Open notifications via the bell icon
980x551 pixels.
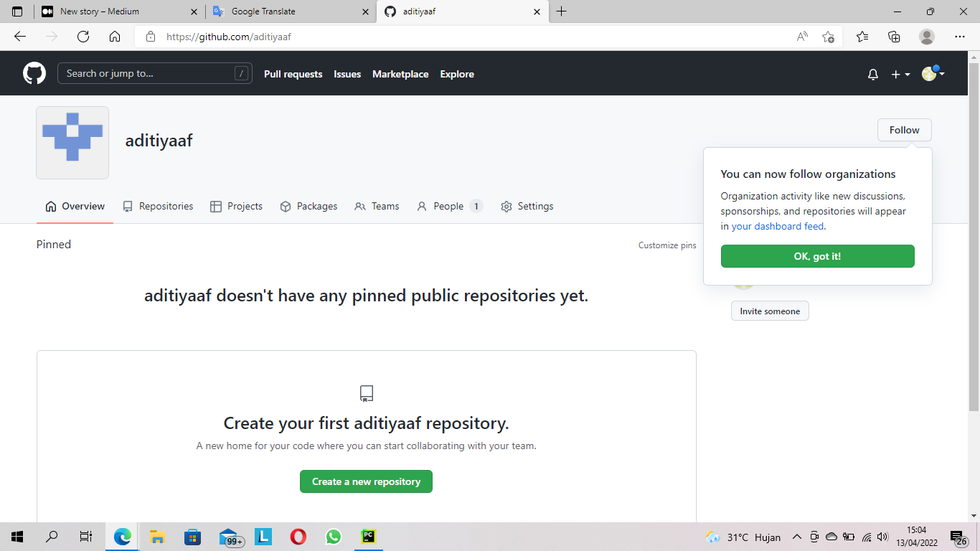point(872,74)
